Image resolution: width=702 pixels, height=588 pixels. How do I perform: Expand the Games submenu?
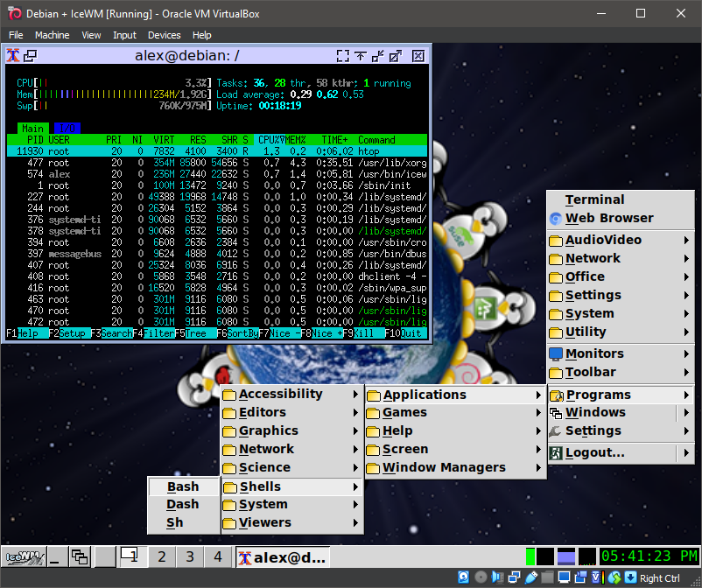(404, 412)
